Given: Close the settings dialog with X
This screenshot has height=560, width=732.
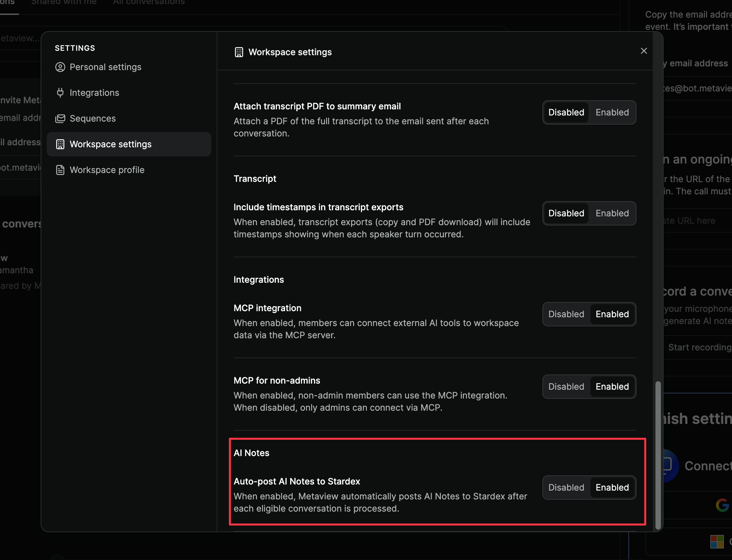Looking at the screenshot, I should click(x=644, y=51).
